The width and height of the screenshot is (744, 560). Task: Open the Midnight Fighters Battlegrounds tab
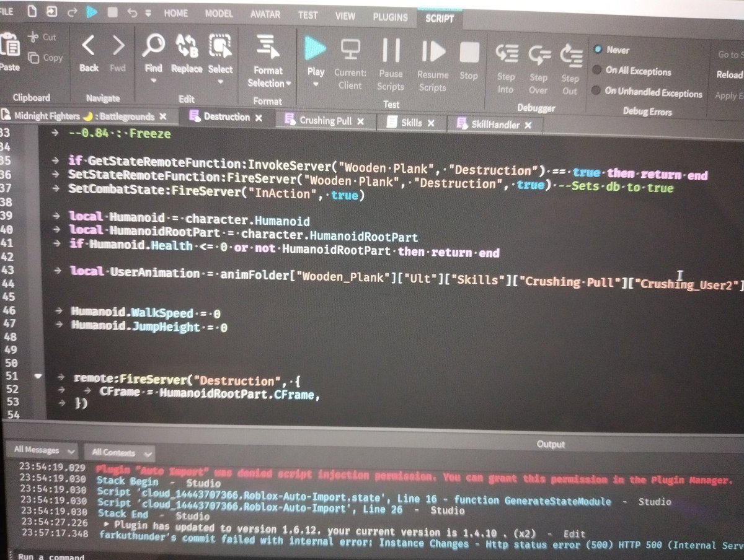point(85,116)
